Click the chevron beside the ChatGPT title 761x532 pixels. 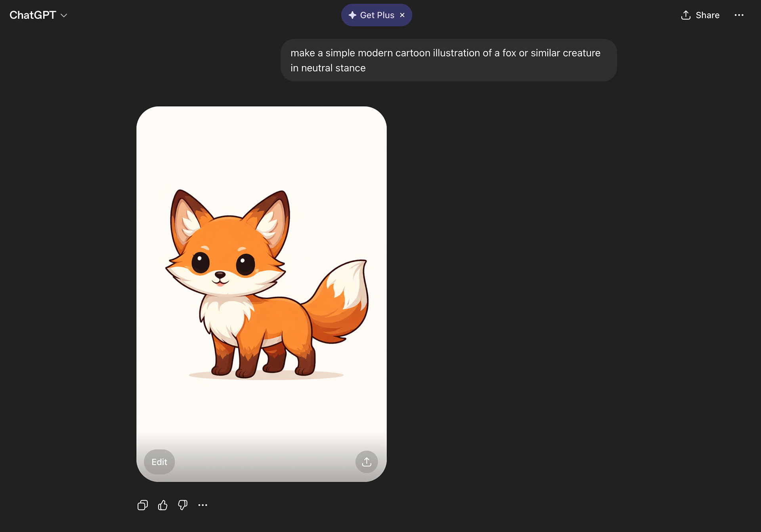[64, 15]
